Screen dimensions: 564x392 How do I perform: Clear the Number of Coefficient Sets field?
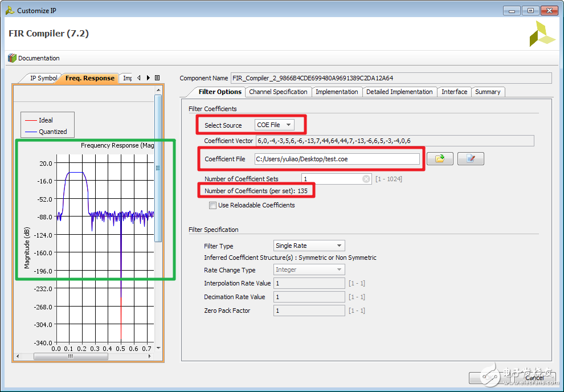pyautogui.click(x=367, y=179)
